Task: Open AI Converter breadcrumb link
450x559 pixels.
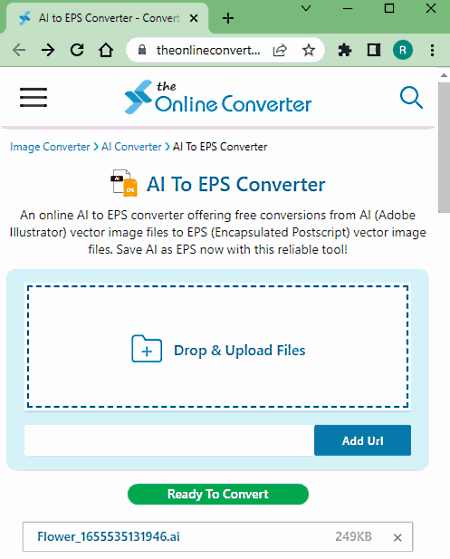Action: pyautogui.click(x=131, y=147)
